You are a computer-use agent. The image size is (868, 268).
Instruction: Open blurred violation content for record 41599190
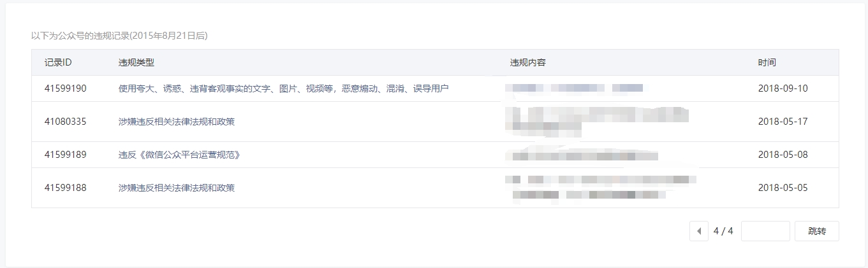click(574, 88)
